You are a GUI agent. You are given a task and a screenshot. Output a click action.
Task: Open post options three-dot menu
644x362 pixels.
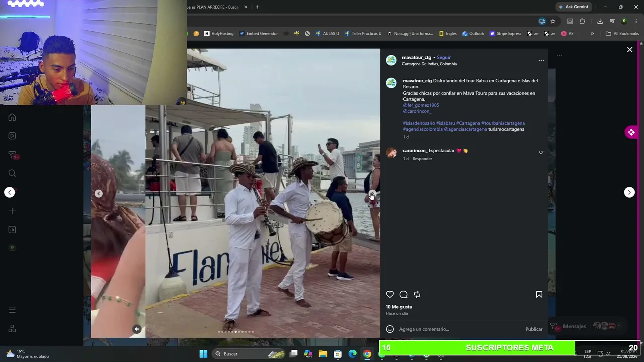[x=541, y=60]
